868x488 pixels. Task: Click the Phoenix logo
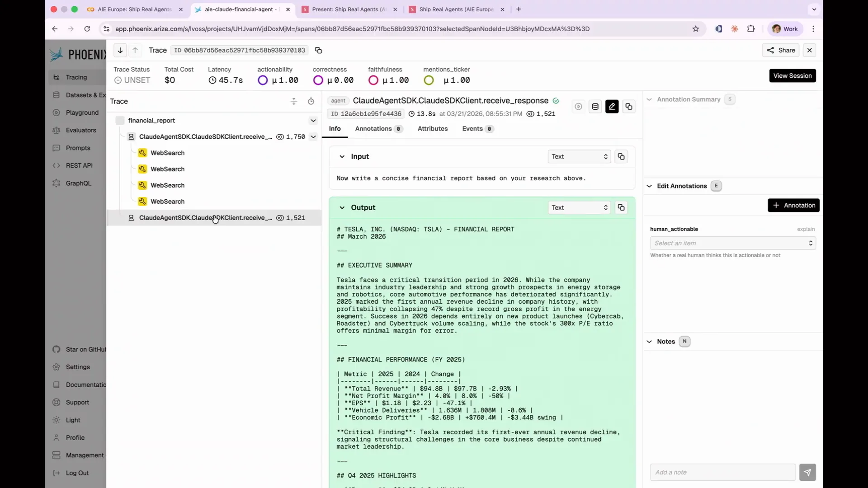(x=78, y=55)
